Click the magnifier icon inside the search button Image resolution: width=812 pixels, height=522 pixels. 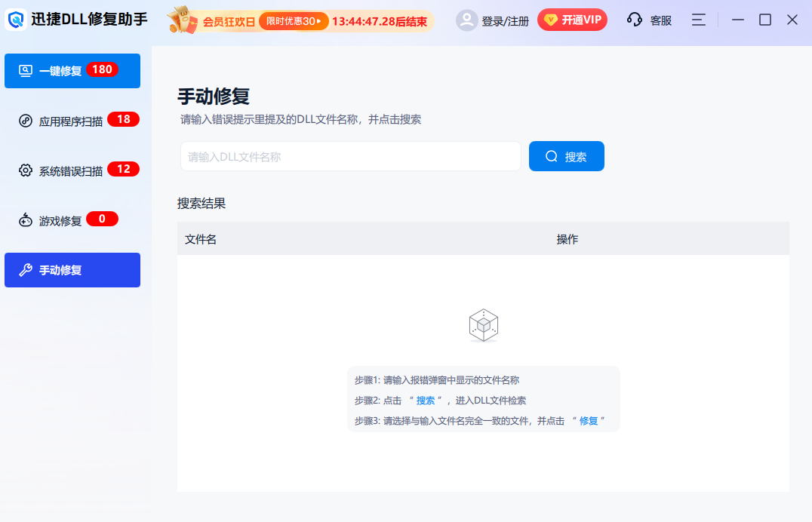(550, 155)
